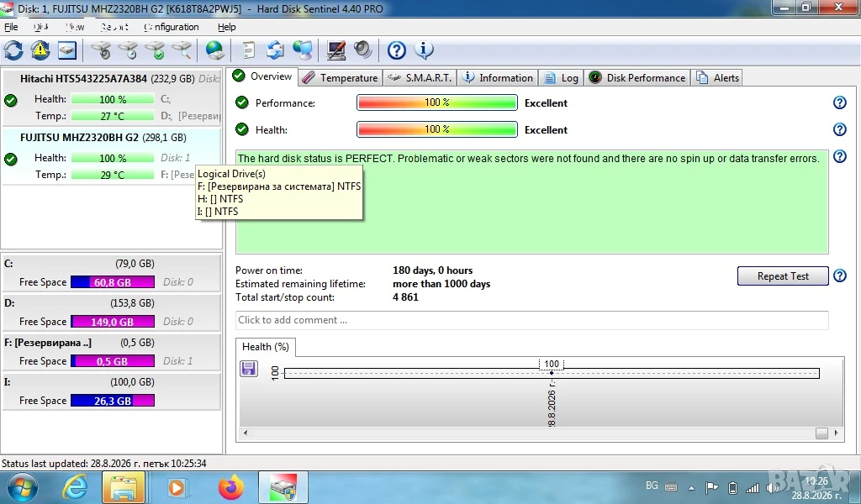The height and width of the screenshot is (504, 861).
Task: Select the Health (%) graph tab
Action: click(x=266, y=347)
